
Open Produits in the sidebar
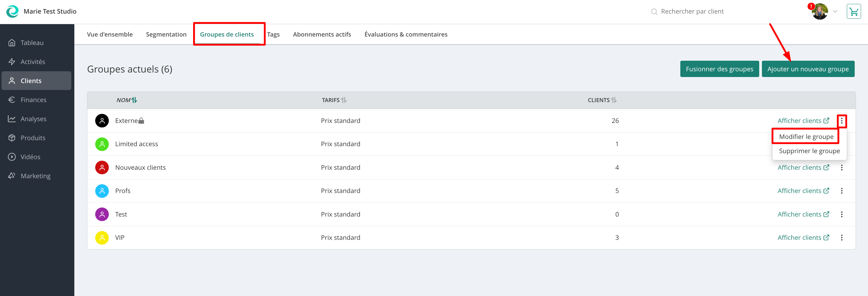[x=36, y=138]
